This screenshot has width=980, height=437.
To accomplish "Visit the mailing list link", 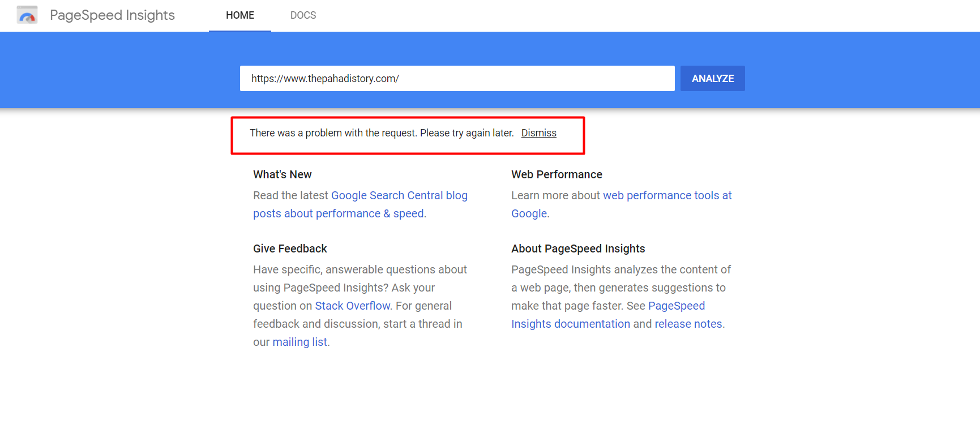I will pos(299,342).
